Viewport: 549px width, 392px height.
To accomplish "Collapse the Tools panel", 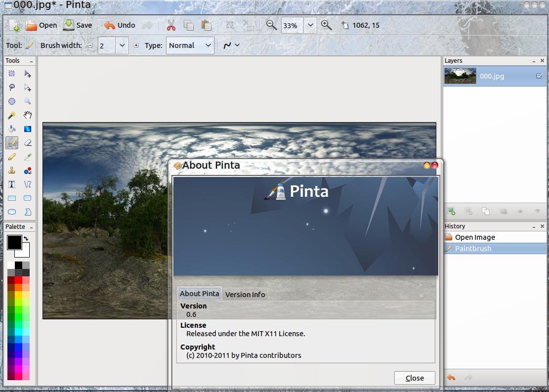I will pyautogui.click(x=31, y=61).
